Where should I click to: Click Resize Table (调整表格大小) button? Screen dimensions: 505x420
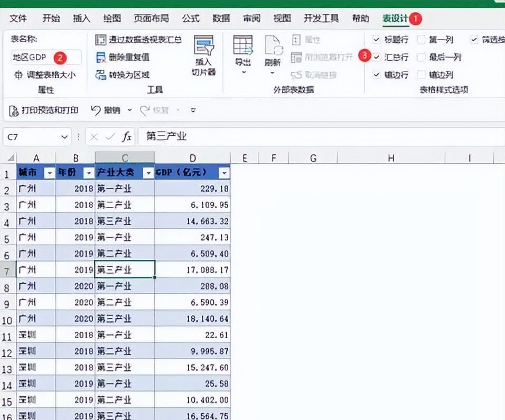pyautogui.click(x=44, y=74)
